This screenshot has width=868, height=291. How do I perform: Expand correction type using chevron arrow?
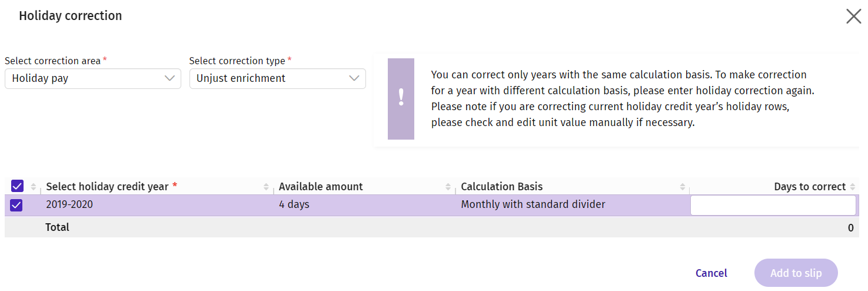(x=354, y=78)
